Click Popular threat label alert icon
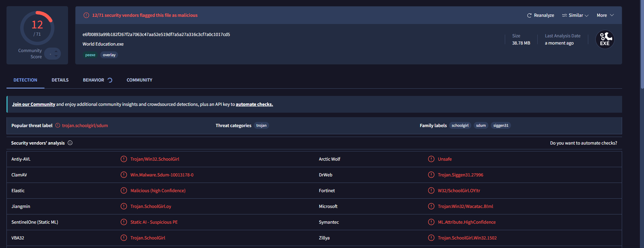The height and width of the screenshot is (248, 644). [x=57, y=125]
